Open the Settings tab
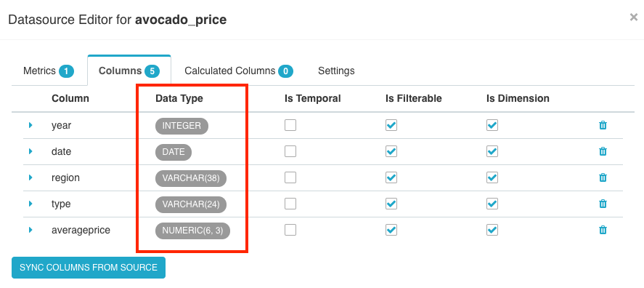This screenshot has height=288, width=644. [336, 71]
